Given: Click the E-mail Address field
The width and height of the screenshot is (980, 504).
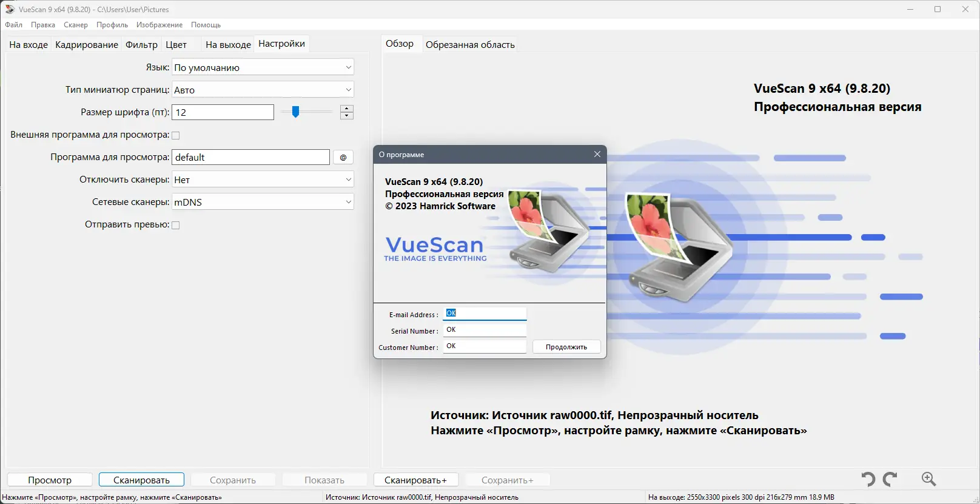Looking at the screenshot, I should 485,313.
